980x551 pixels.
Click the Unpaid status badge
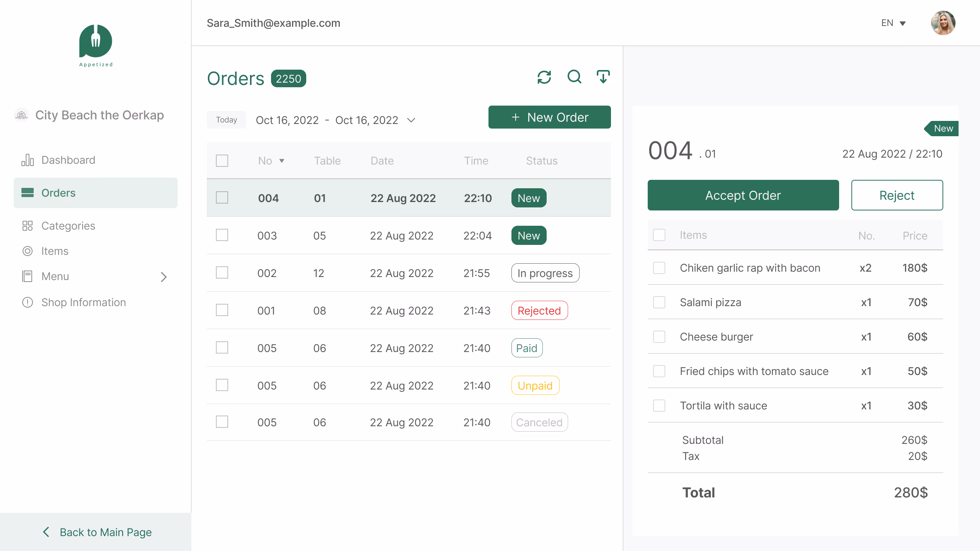point(535,385)
